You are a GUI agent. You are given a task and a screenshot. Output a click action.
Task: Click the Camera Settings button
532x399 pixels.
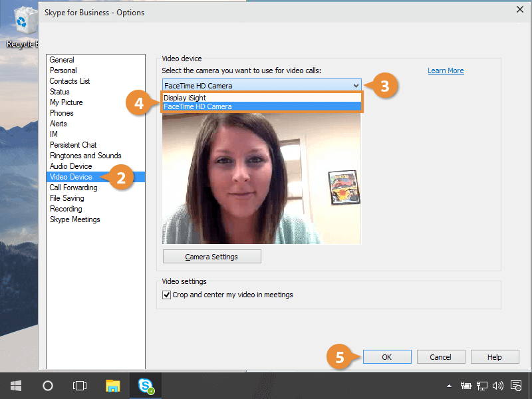pos(211,257)
